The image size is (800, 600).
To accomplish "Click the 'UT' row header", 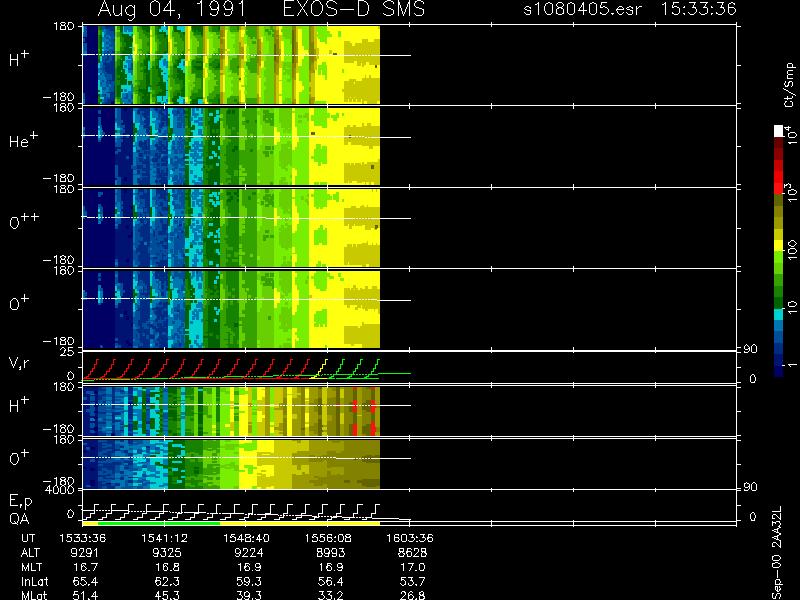I will [29, 538].
